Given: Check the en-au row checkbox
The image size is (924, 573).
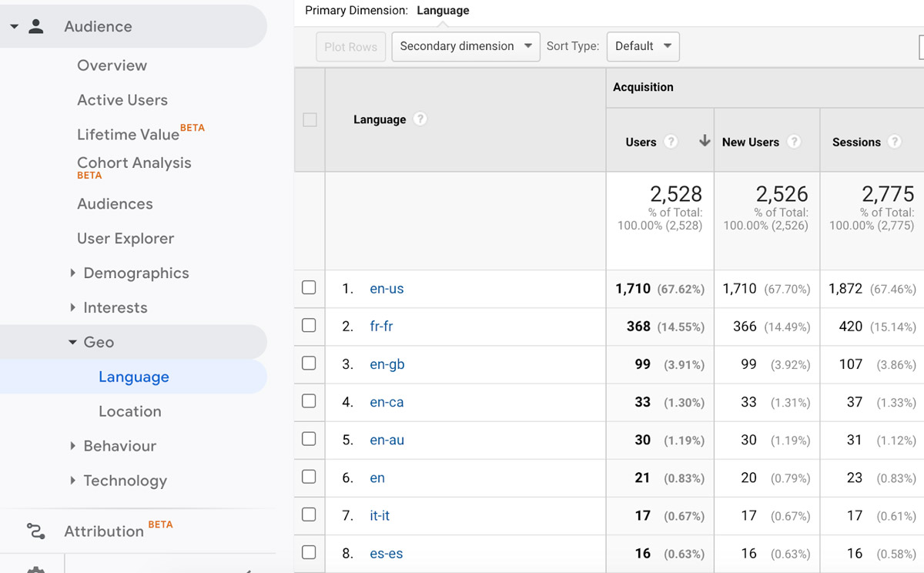Looking at the screenshot, I should coord(309,438).
